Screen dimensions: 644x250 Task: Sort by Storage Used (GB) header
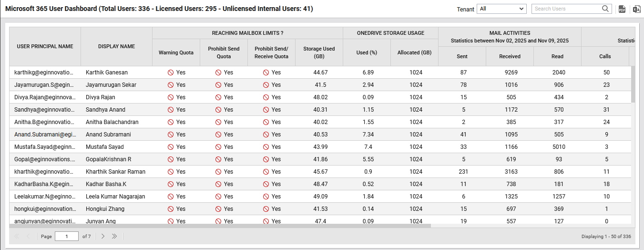click(x=319, y=52)
